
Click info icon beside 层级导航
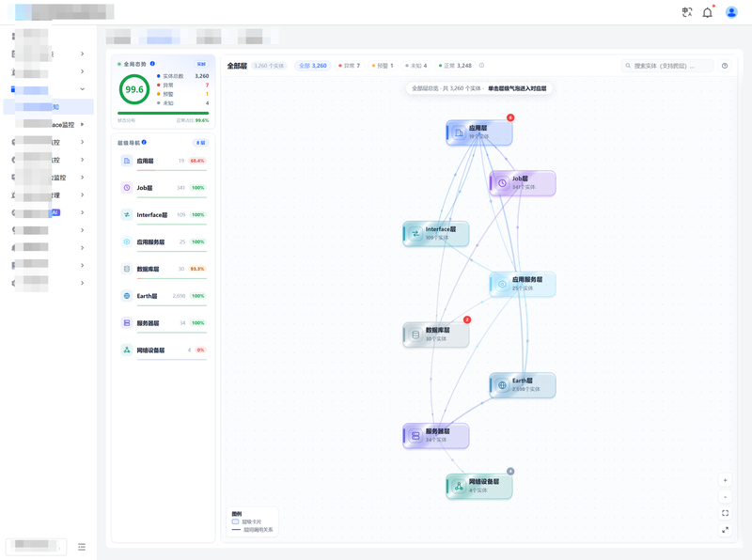144,143
